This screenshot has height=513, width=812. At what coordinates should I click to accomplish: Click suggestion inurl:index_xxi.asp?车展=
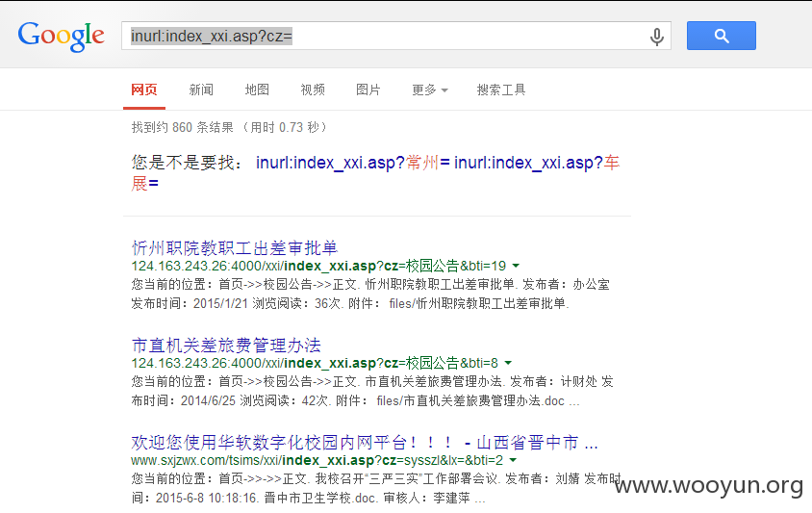tap(537, 163)
